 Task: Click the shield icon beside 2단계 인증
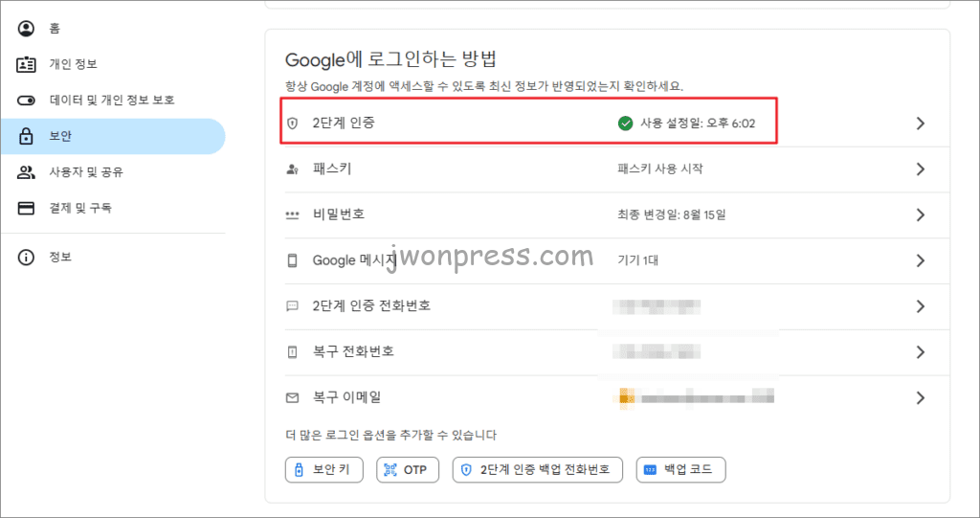[293, 124]
